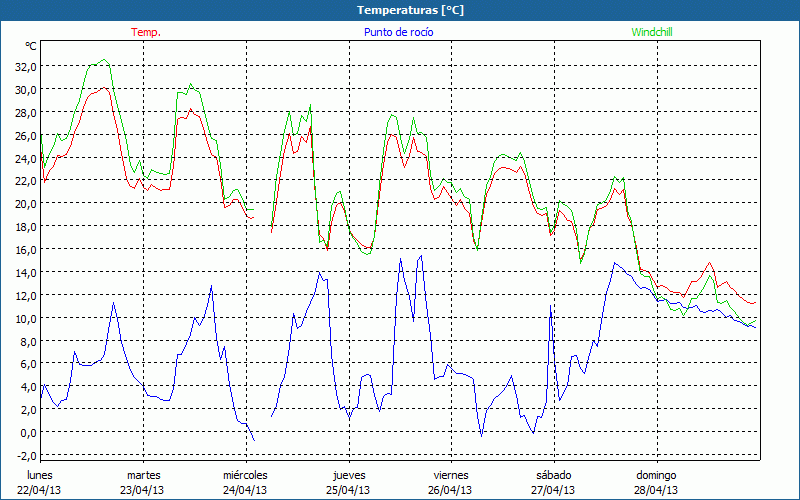Select the 'miércoles' day label

click(245, 475)
